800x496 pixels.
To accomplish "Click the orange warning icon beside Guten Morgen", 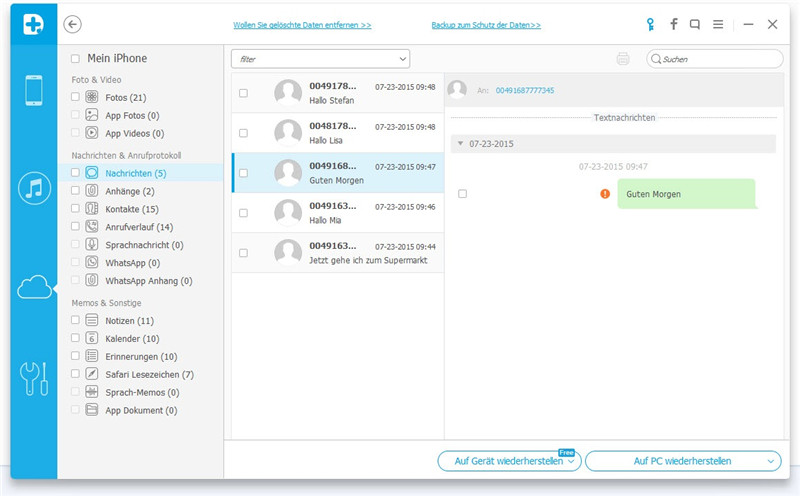I will pos(605,194).
